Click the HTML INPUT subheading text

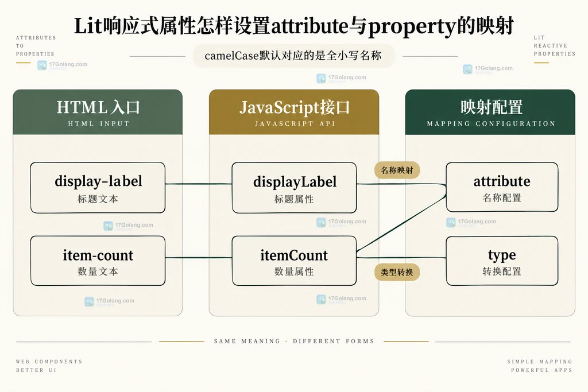point(99,123)
